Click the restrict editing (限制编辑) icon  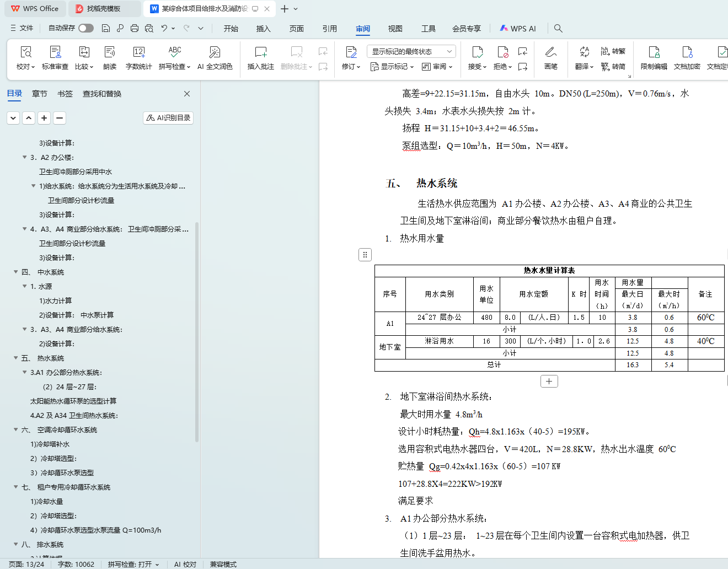tap(654, 52)
